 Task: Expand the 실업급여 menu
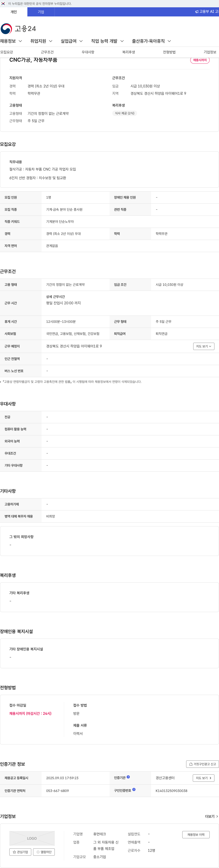pyautogui.click(x=72, y=41)
